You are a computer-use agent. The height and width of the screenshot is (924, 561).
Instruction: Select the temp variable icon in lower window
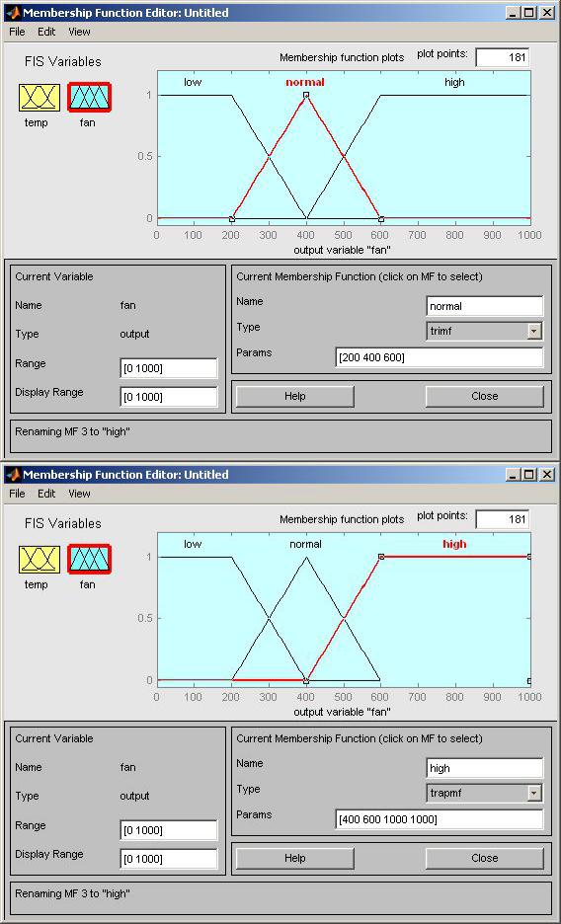[40, 559]
